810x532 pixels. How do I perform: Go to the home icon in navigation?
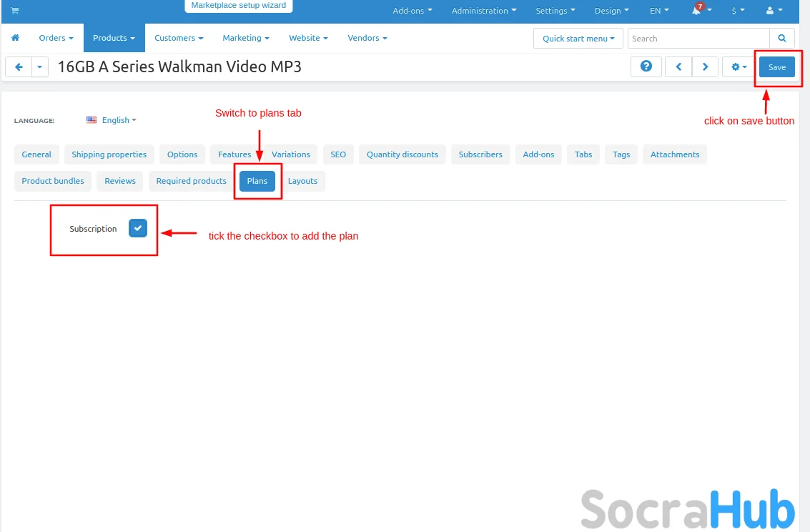15,38
